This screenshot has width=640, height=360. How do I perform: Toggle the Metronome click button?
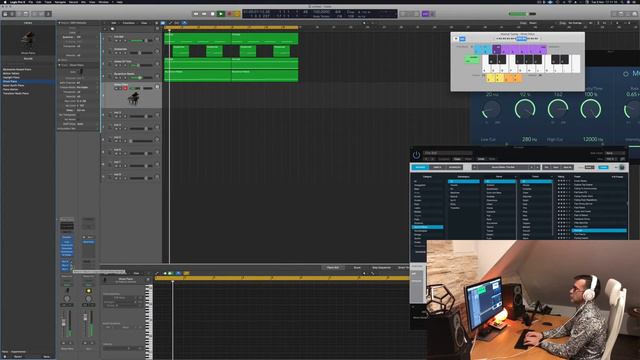click(433, 14)
